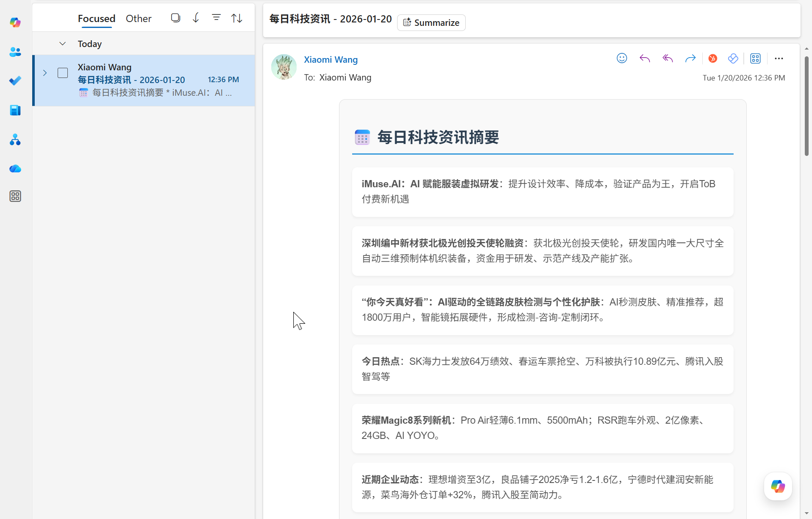Open the filter messages menu
812x519 pixels.
216,18
